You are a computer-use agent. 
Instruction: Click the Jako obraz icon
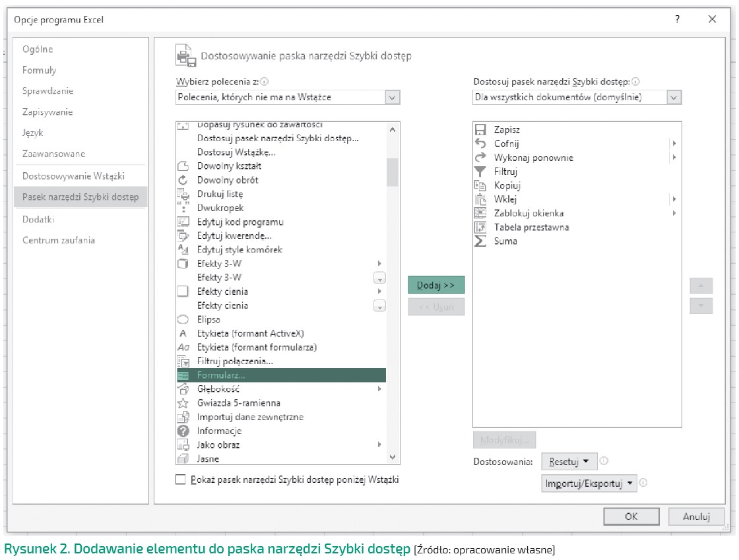point(183,445)
